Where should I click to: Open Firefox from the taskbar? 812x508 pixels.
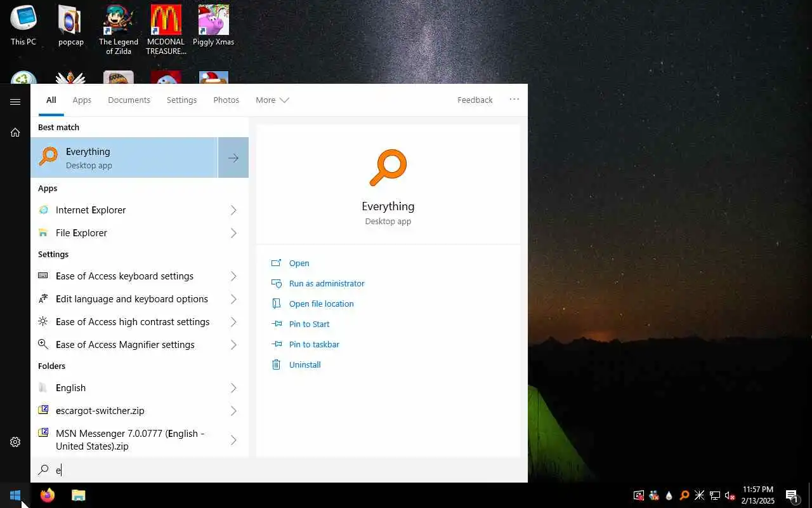pos(48,495)
